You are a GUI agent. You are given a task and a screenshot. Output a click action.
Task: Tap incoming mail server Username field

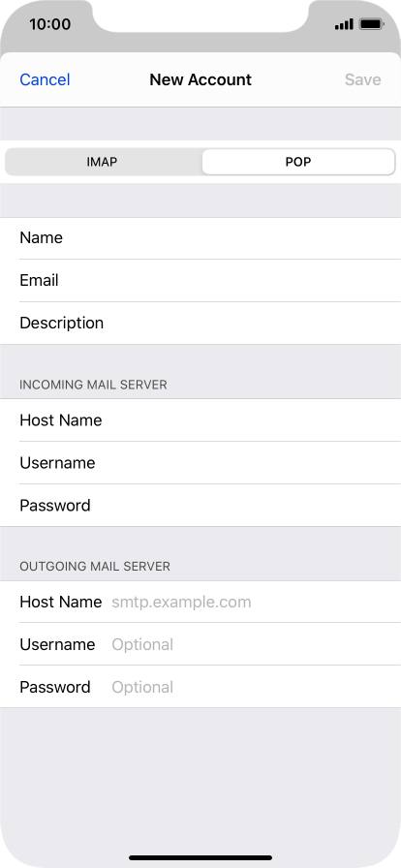pyautogui.click(x=200, y=463)
